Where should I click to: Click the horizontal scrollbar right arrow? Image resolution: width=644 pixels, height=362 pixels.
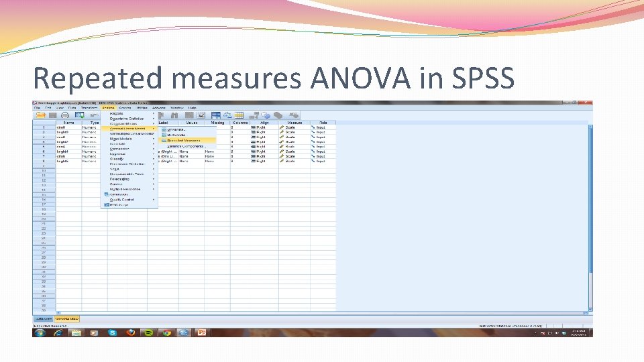[x=586, y=313]
